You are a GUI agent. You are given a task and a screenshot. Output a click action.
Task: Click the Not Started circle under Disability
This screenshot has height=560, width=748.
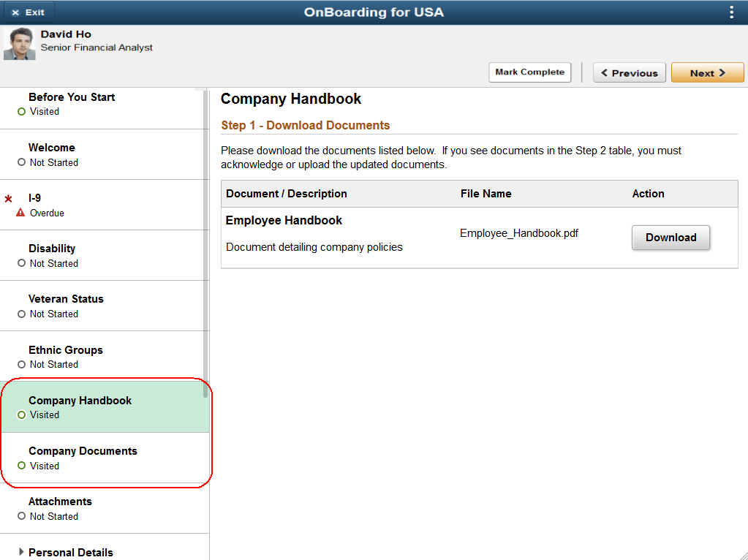pyautogui.click(x=23, y=263)
